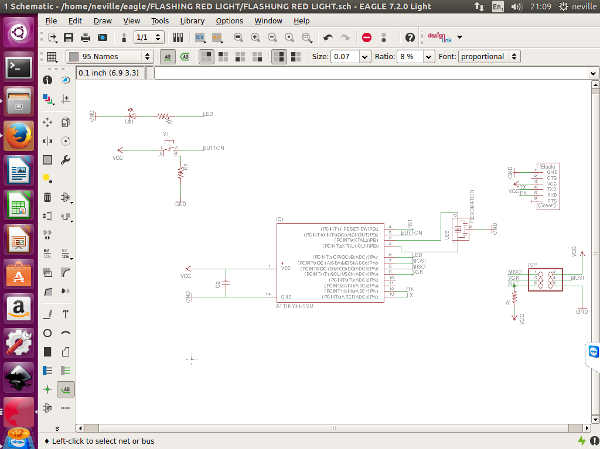Click the Save icon in the toolbar
This screenshot has width=600, height=449.
click(68, 37)
